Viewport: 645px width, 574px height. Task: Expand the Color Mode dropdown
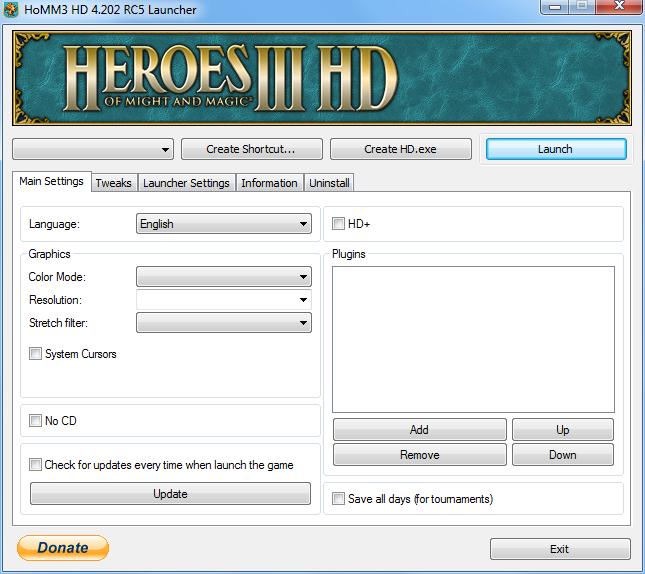224,277
